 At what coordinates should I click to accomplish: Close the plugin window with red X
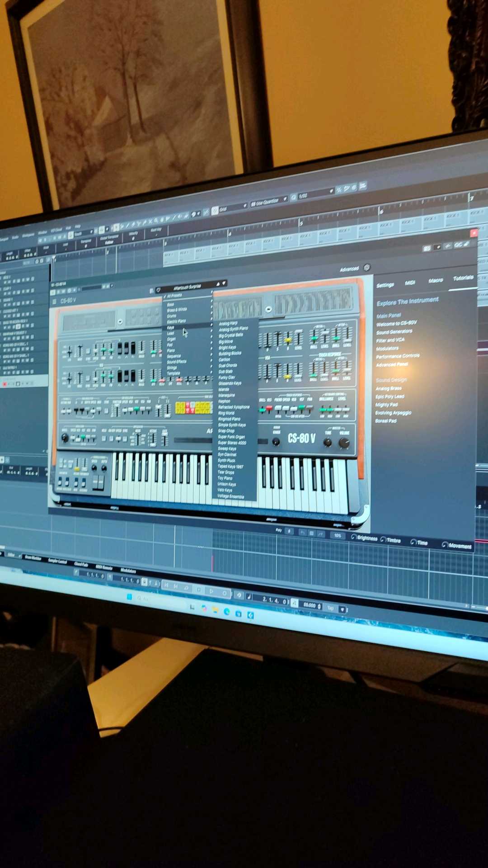(474, 233)
